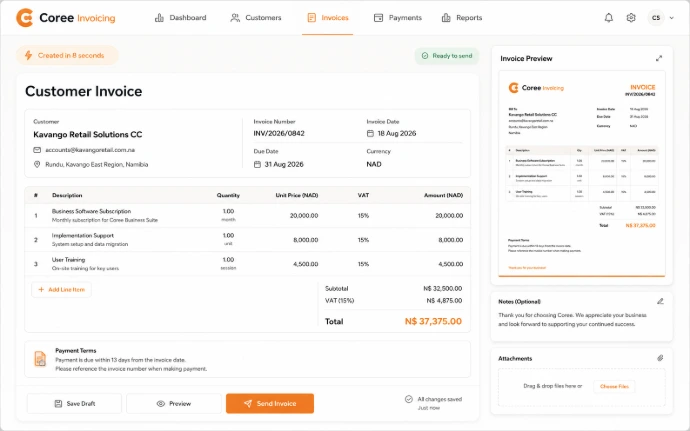Click the total N$ 37,375.00
The width and height of the screenshot is (690, 431).
click(433, 321)
